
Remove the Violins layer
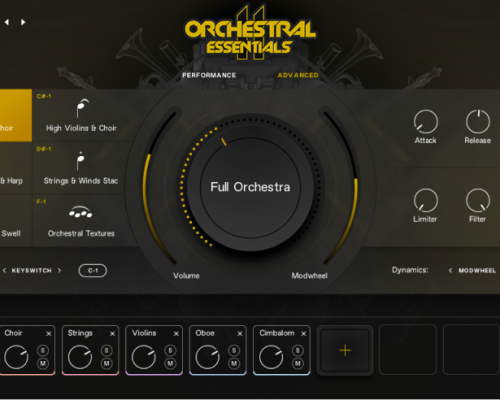tap(176, 334)
